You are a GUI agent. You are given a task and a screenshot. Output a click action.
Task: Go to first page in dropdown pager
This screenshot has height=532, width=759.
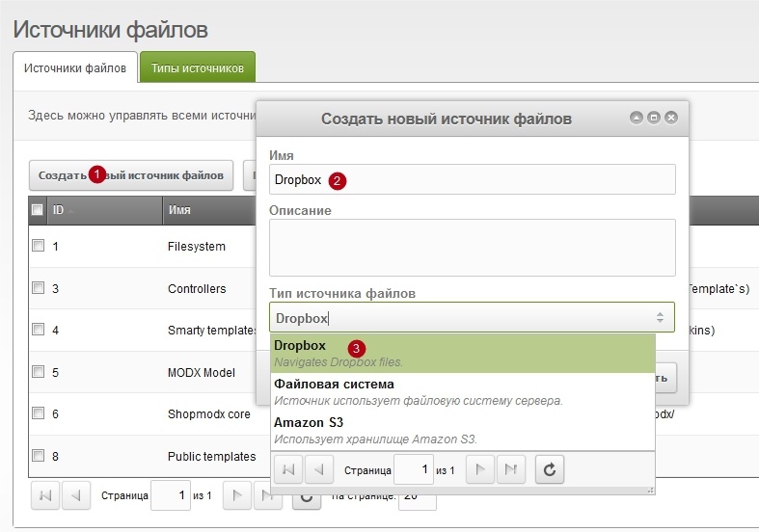click(x=288, y=469)
